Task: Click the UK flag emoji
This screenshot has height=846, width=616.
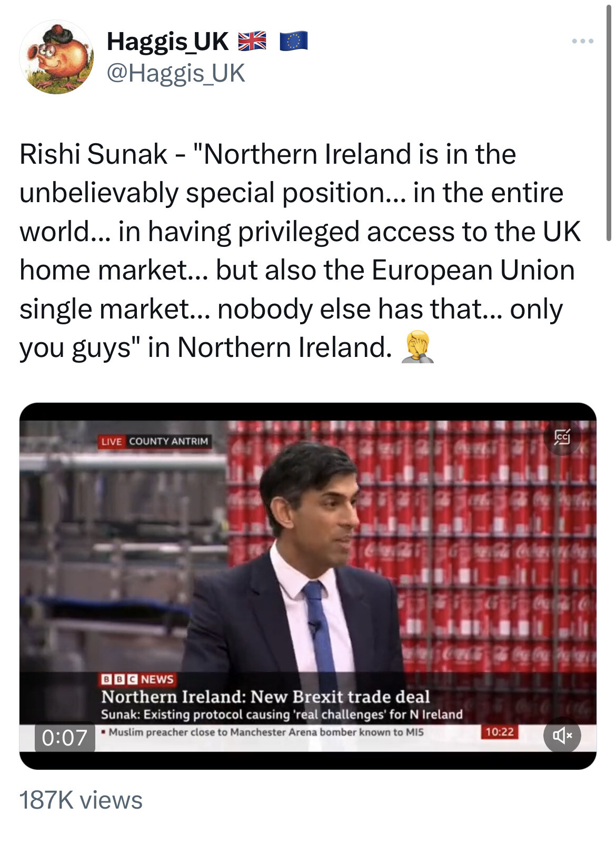Action: (252, 41)
